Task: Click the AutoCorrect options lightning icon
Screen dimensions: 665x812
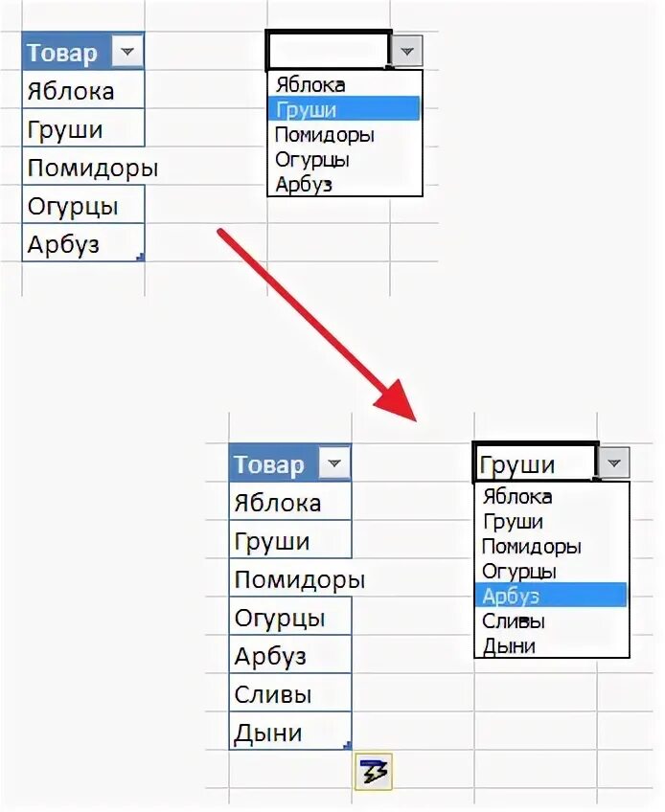Action: pyautogui.click(x=373, y=772)
